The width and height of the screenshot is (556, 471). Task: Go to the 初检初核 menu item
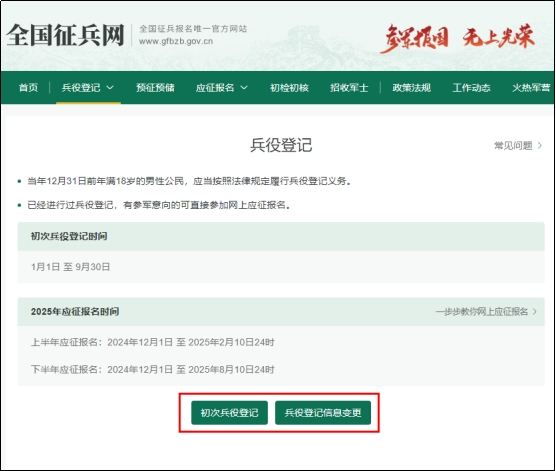tap(289, 88)
